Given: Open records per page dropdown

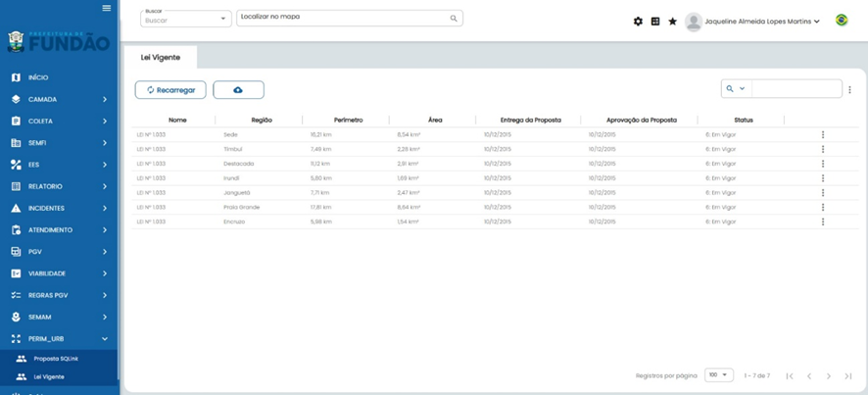Looking at the screenshot, I should pos(718,375).
